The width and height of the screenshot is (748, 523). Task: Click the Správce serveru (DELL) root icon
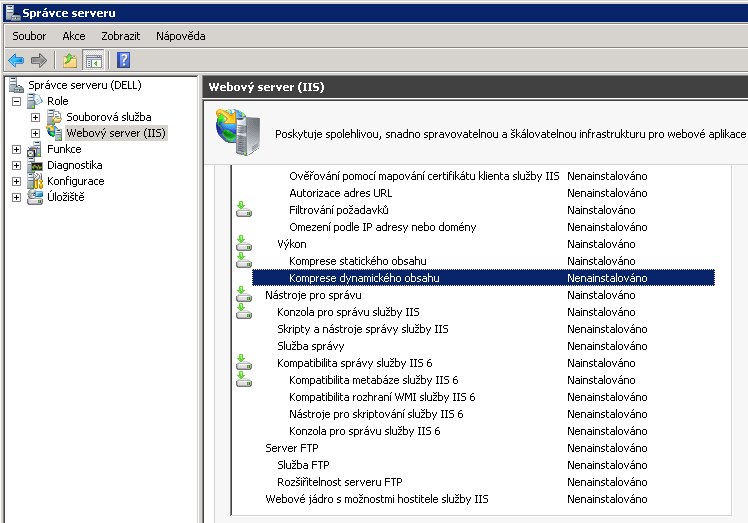tap(16, 85)
